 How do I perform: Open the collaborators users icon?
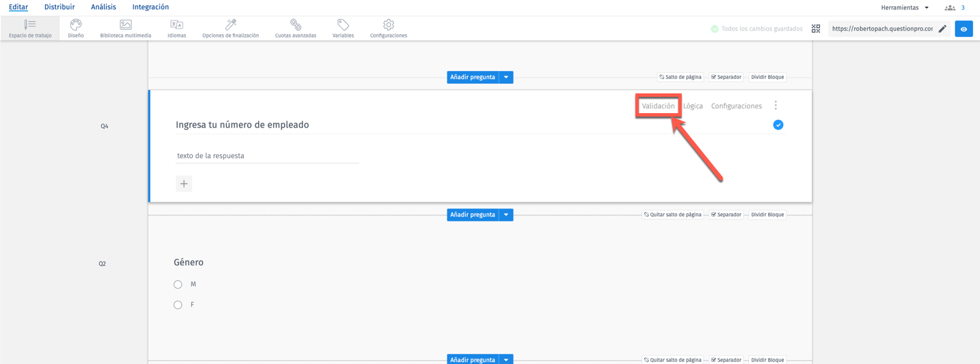point(949,7)
